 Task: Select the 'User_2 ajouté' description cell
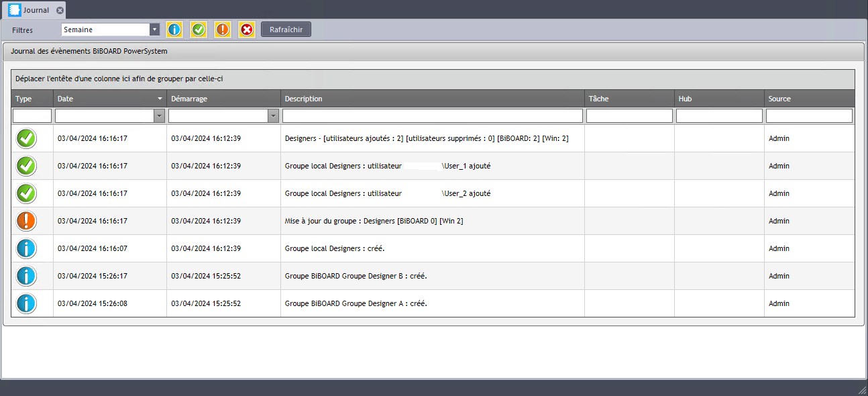tap(432, 193)
